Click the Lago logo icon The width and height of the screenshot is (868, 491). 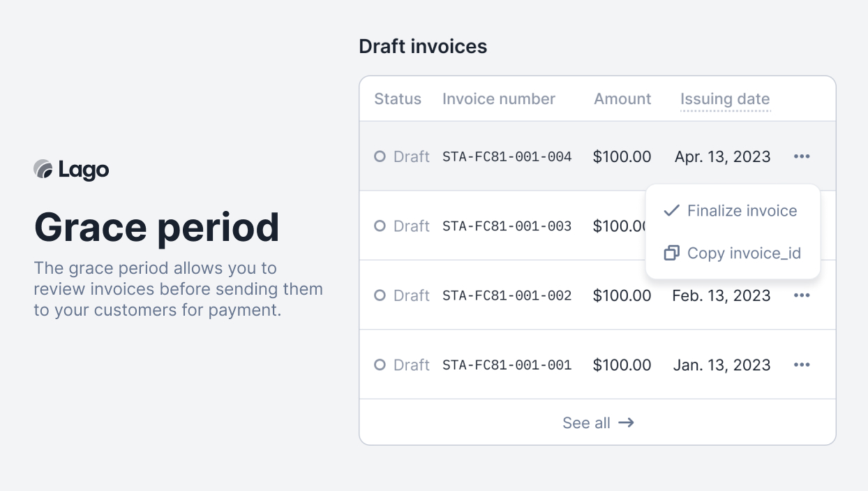pyautogui.click(x=42, y=169)
